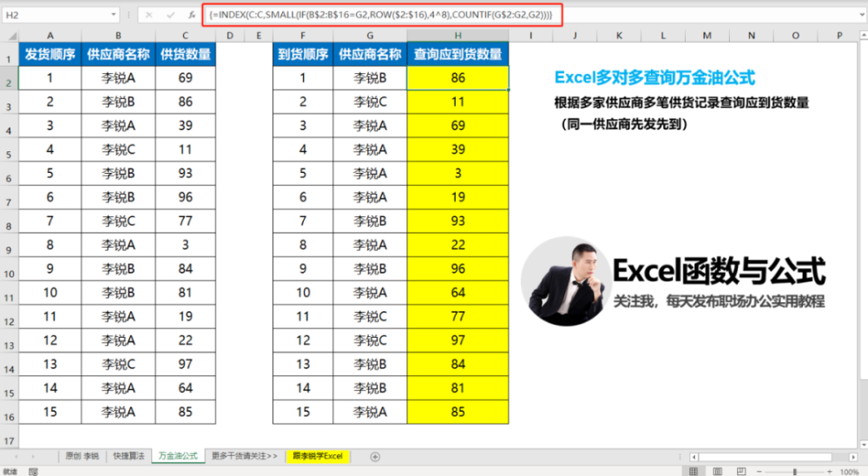Viewport: 868px width, 476px height.
Task: Select column H header
Action: (x=457, y=36)
